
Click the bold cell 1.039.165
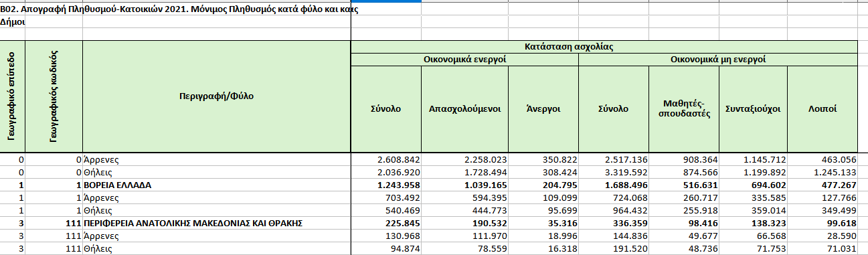click(465, 185)
